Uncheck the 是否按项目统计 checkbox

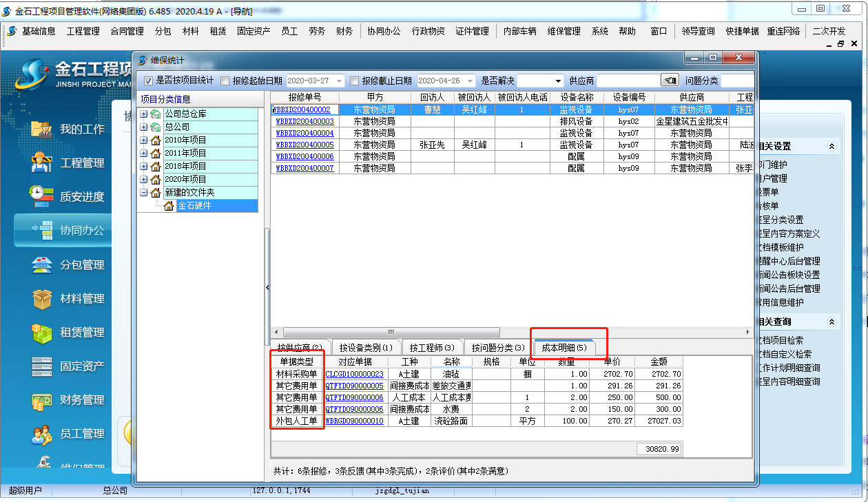pos(147,79)
